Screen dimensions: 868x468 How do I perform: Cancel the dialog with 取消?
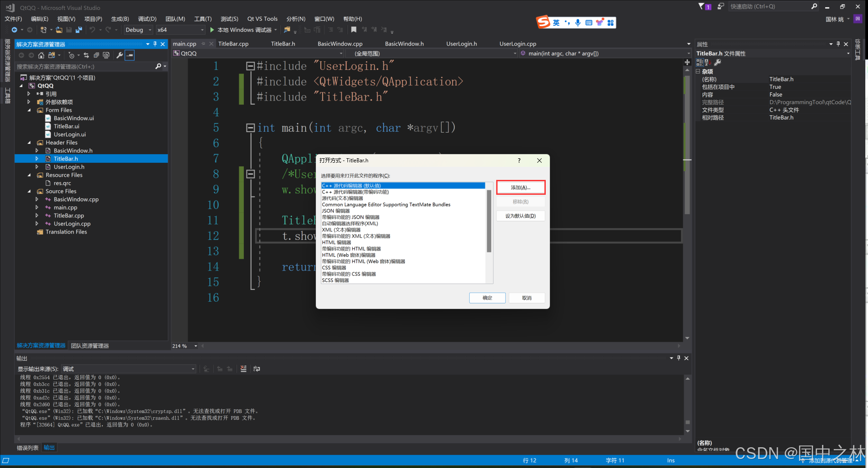tap(526, 298)
